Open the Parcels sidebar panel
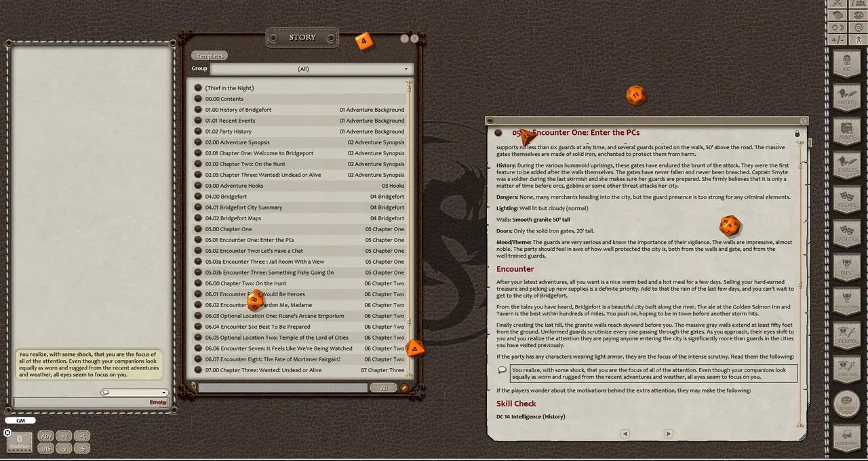 point(846,369)
